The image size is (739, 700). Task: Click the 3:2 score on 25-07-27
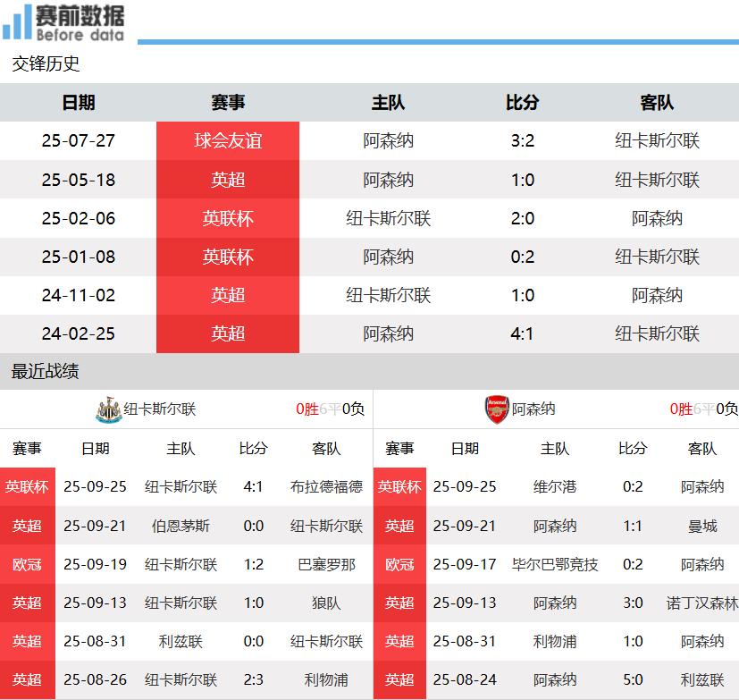[x=522, y=141]
